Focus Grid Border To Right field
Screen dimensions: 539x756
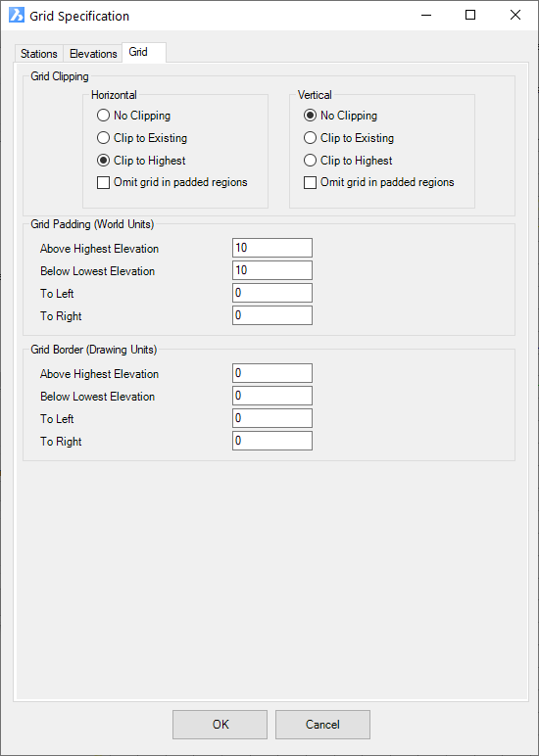[272, 441]
